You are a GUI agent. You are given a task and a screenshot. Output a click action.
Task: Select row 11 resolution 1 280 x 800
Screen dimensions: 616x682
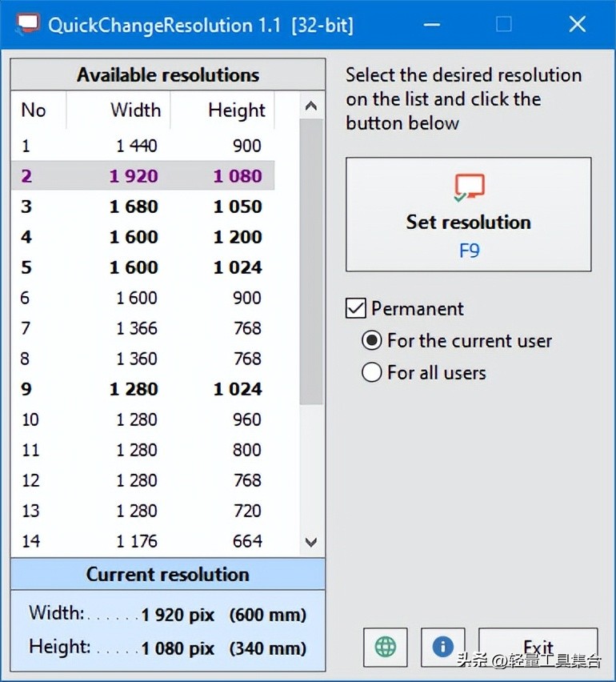click(x=142, y=450)
